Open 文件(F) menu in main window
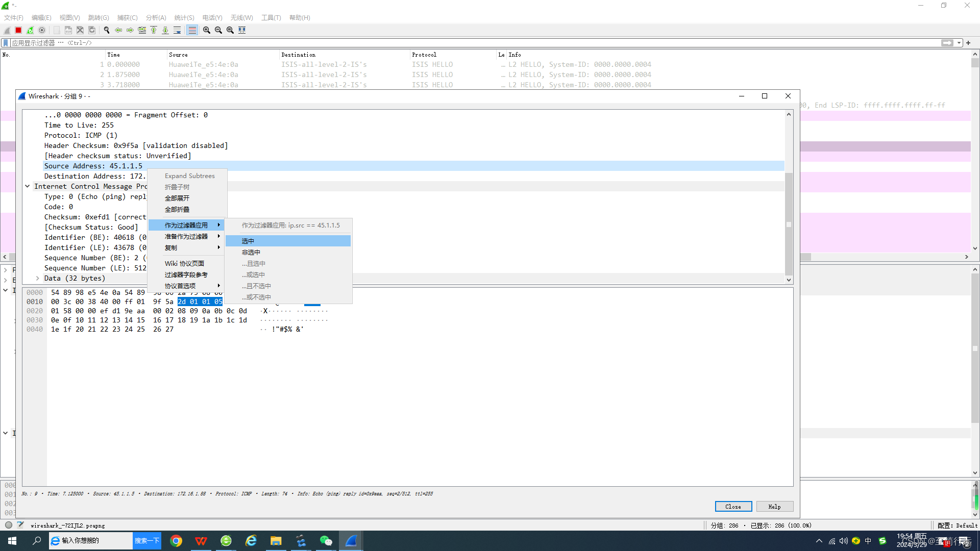The image size is (980, 551). coord(14,18)
